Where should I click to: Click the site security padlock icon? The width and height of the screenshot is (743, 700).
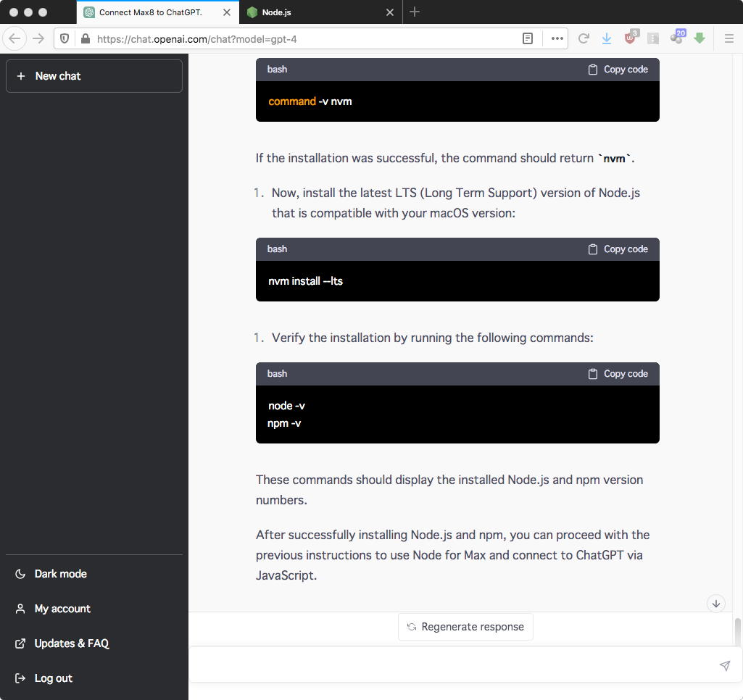tap(86, 38)
